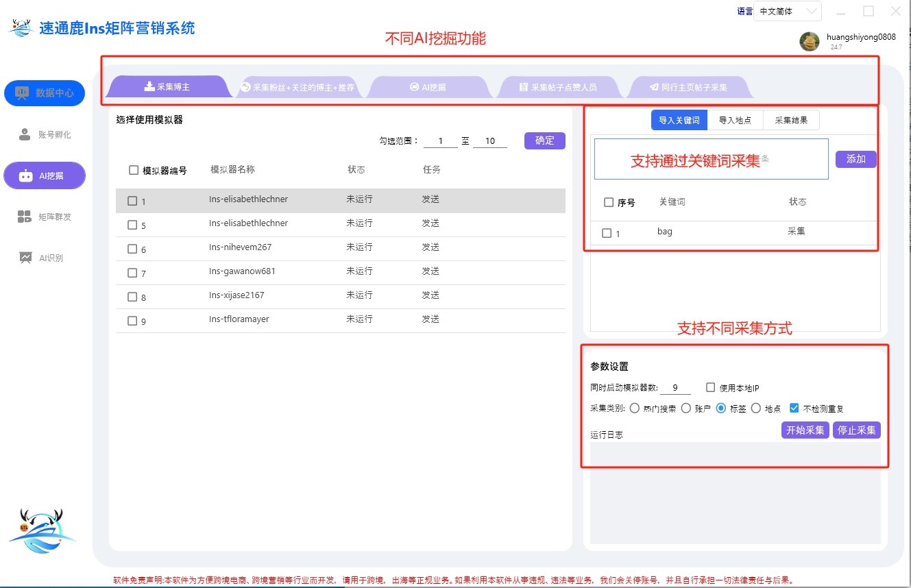Select the AI挖掘 sidebar item
The width and height of the screenshot is (911, 588).
(45, 175)
